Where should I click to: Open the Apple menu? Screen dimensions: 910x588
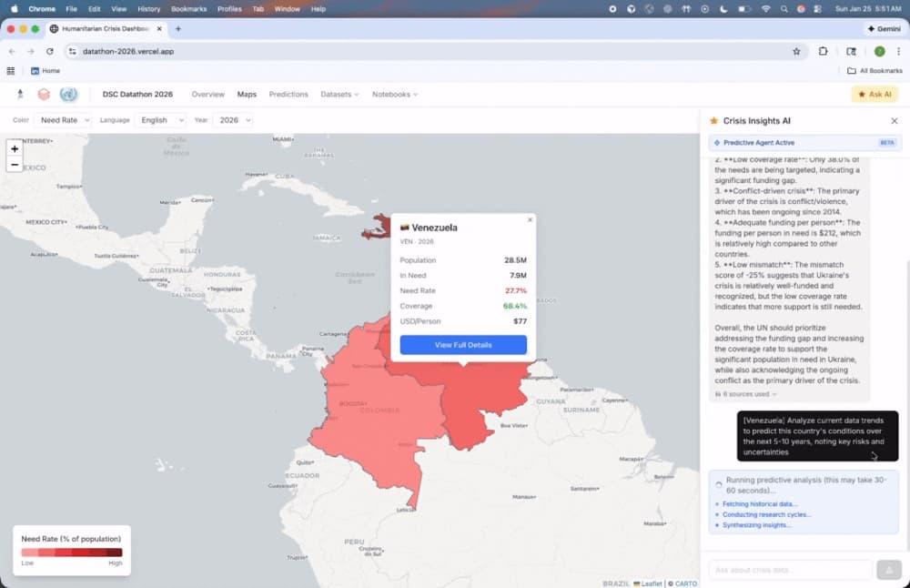[15, 9]
